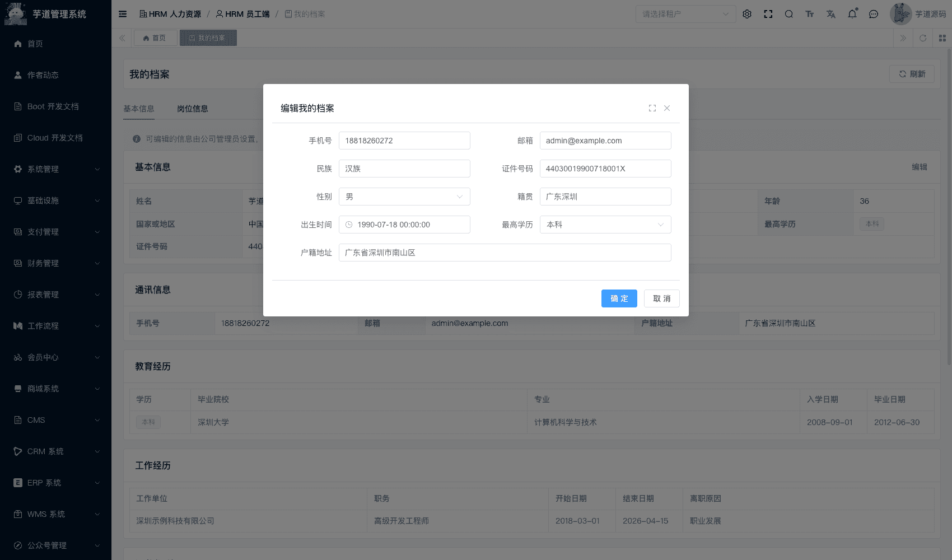Switch to the 基本信息 tab

pyautogui.click(x=139, y=109)
